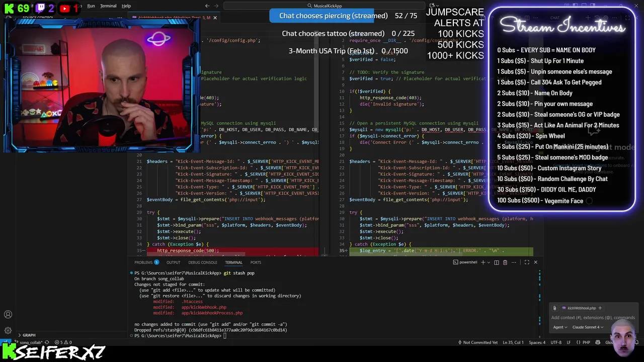Screen dimensions: 644x362
Task: Click the red deleted line 35 in left diff
Action: pos(231,250)
